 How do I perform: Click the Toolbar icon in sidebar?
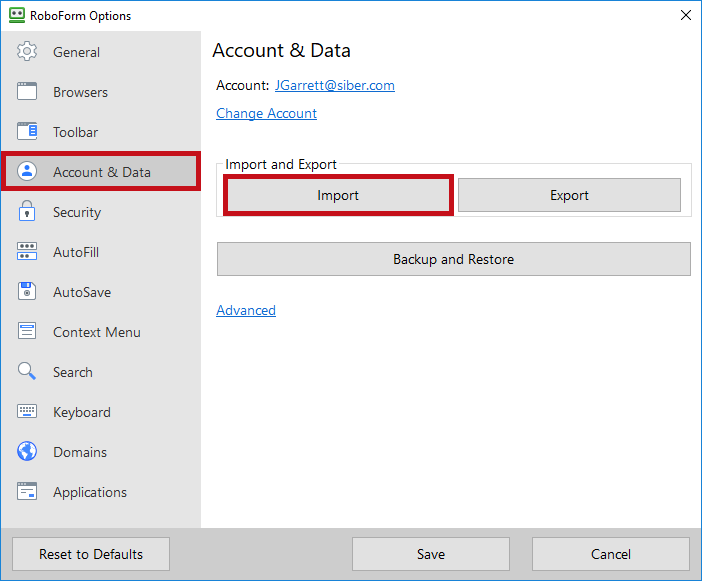click(x=27, y=132)
